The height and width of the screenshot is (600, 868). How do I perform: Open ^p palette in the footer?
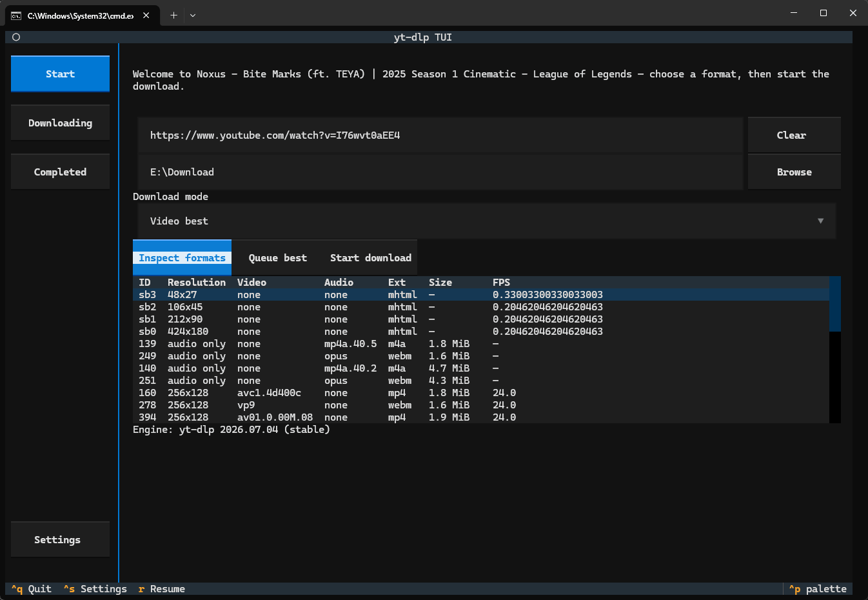[x=818, y=589]
